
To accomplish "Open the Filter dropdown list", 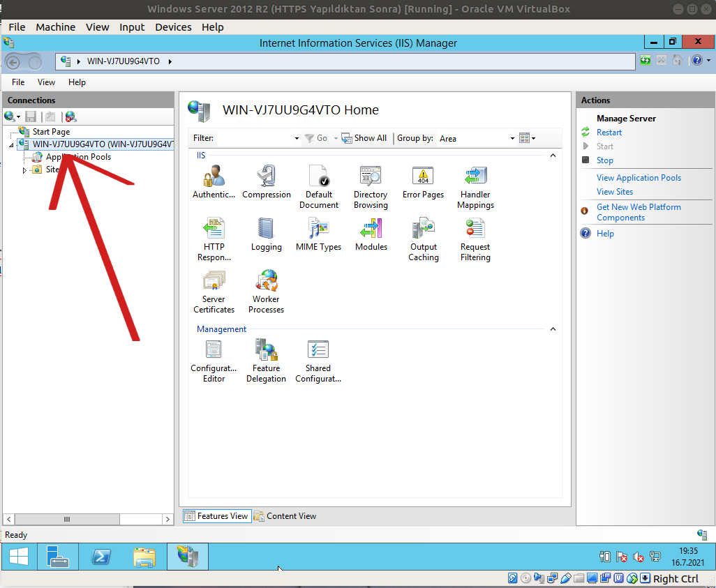I will [297, 138].
